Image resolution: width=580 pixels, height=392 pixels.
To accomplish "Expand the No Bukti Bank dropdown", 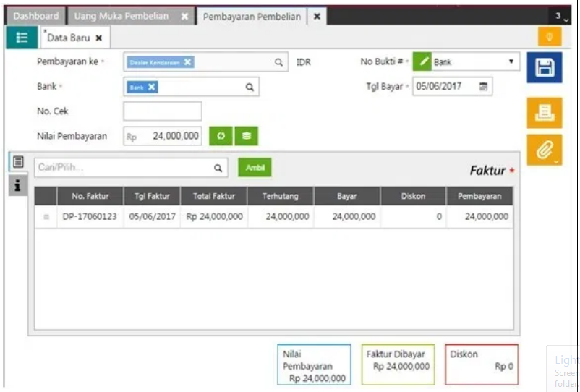I will [511, 62].
